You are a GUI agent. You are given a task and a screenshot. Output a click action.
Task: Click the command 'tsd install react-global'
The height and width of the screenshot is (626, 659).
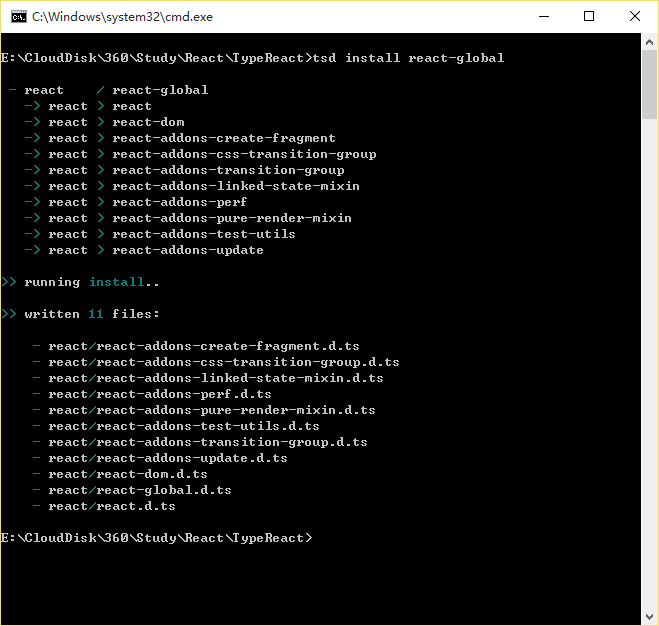click(409, 58)
